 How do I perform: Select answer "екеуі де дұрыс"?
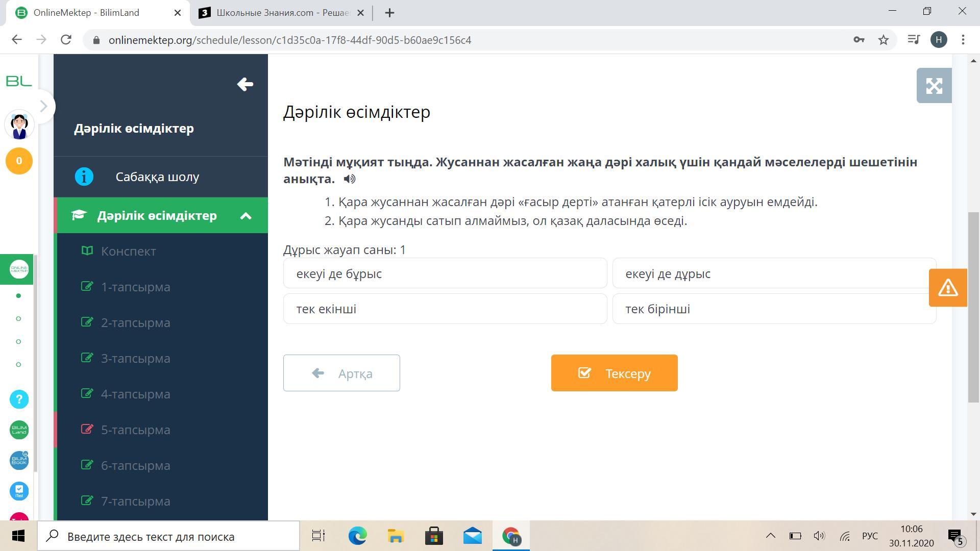pos(773,273)
